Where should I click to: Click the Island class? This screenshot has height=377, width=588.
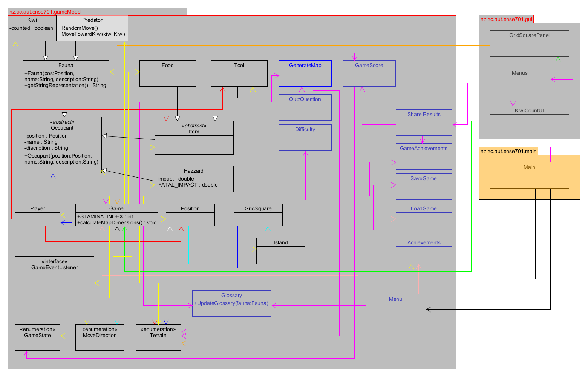point(281,251)
